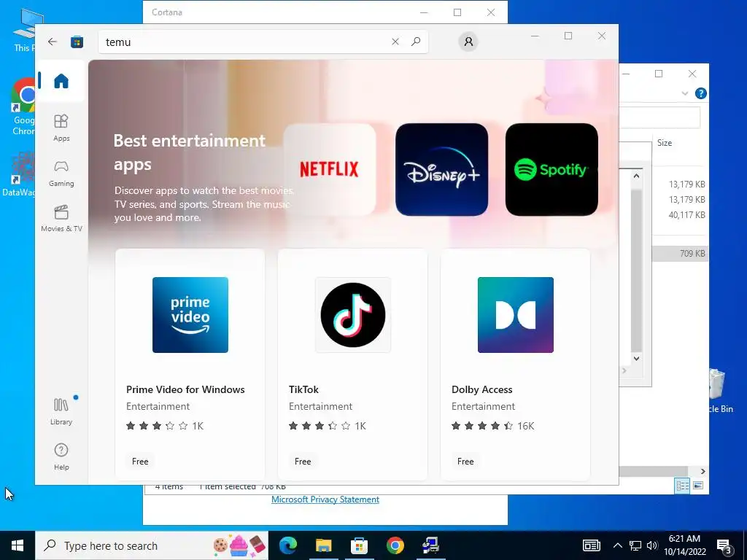Click Free button under Prime Video

click(140, 462)
